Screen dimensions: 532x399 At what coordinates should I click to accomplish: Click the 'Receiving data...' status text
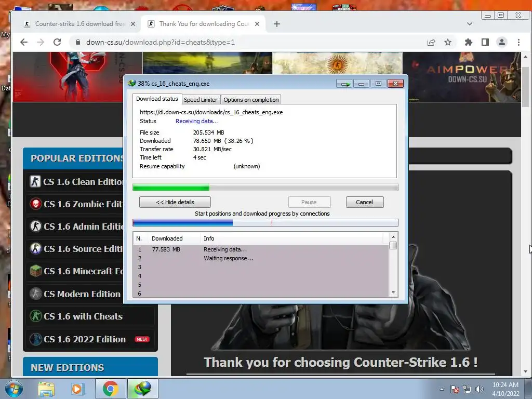coord(197,121)
